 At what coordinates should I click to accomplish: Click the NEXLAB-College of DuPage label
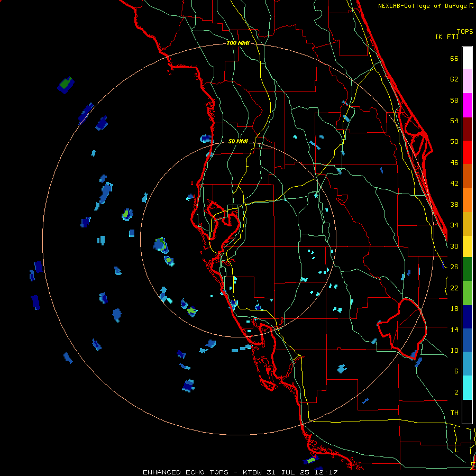(423, 6)
